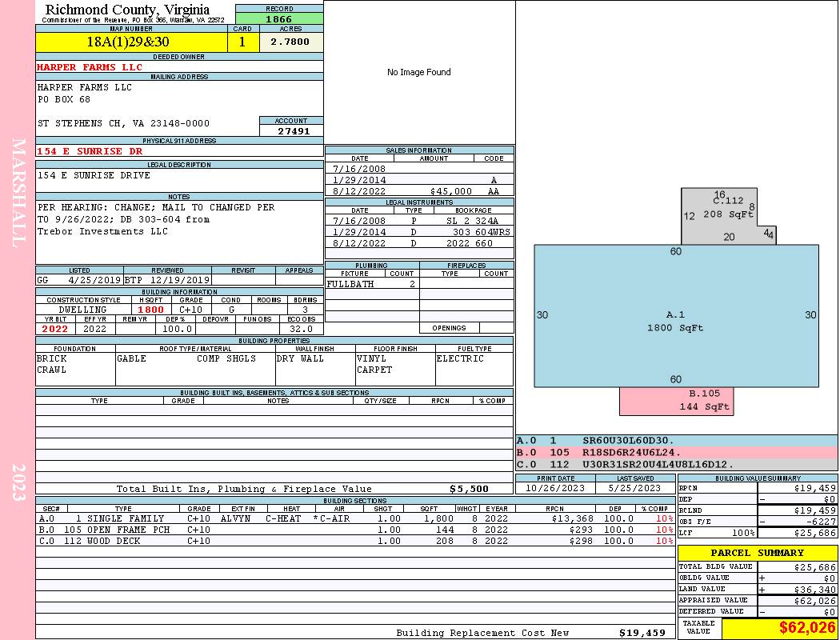Click the pink B.105 porch sketch area
This screenshot has height=640, width=840.
(x=677, y=401)
